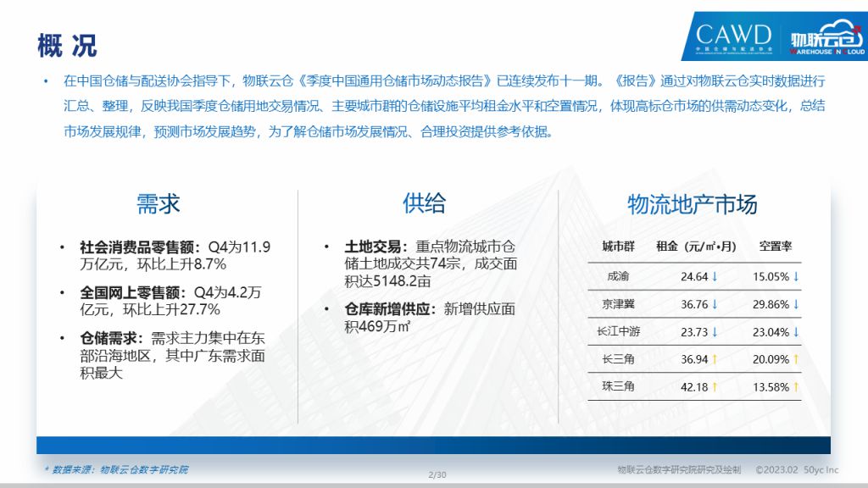
Task: Click the 数据来源 footnote text
Action: click(116, 469)
